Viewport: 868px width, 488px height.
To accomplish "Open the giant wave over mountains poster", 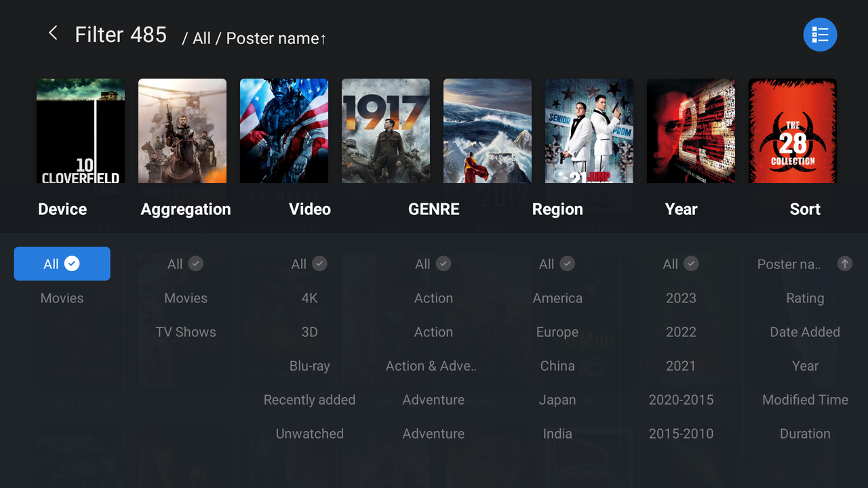I will pos(488,131).
